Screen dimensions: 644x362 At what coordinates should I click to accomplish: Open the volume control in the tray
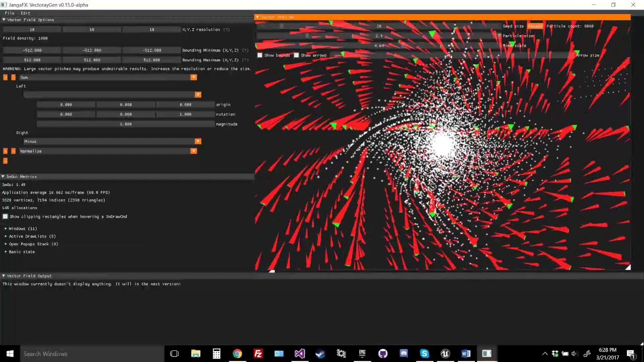click(x=574, y=354)
